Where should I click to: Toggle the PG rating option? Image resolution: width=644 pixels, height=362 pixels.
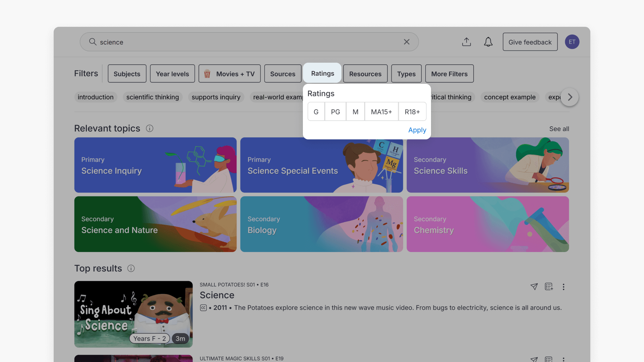(335, 112)
